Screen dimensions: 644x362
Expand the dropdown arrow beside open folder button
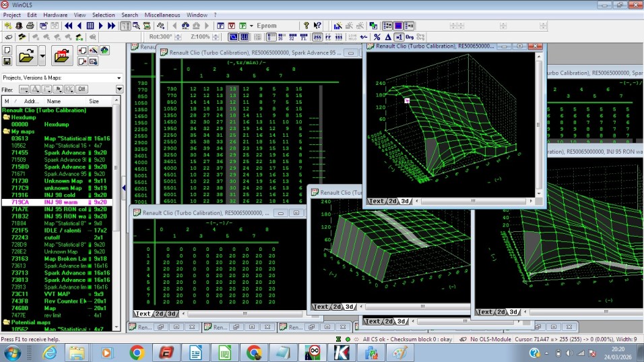tap(42, 55)
